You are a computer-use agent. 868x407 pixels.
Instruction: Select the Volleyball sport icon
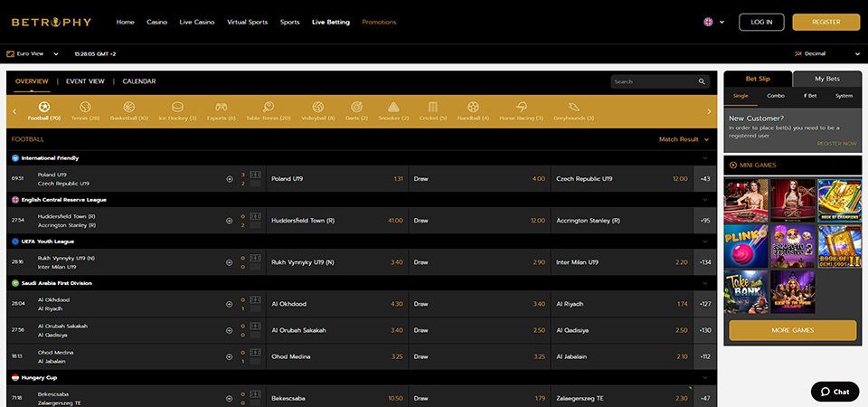(317, 107)
